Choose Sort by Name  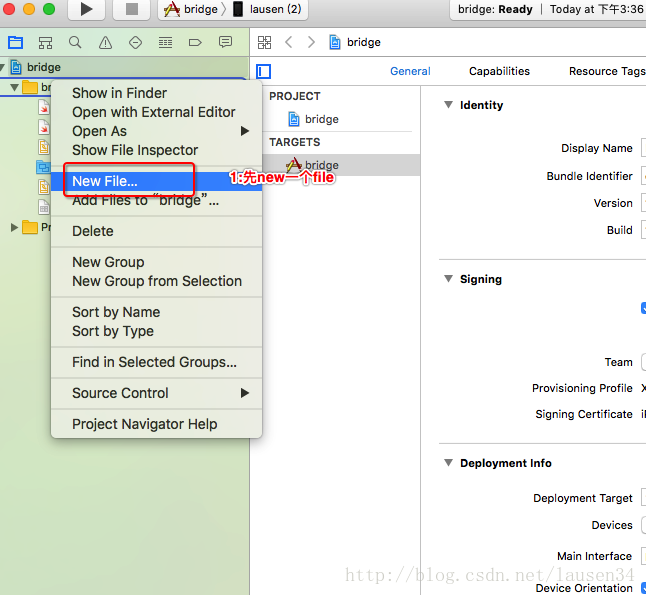pyautogui.click(x=157, y=312)
